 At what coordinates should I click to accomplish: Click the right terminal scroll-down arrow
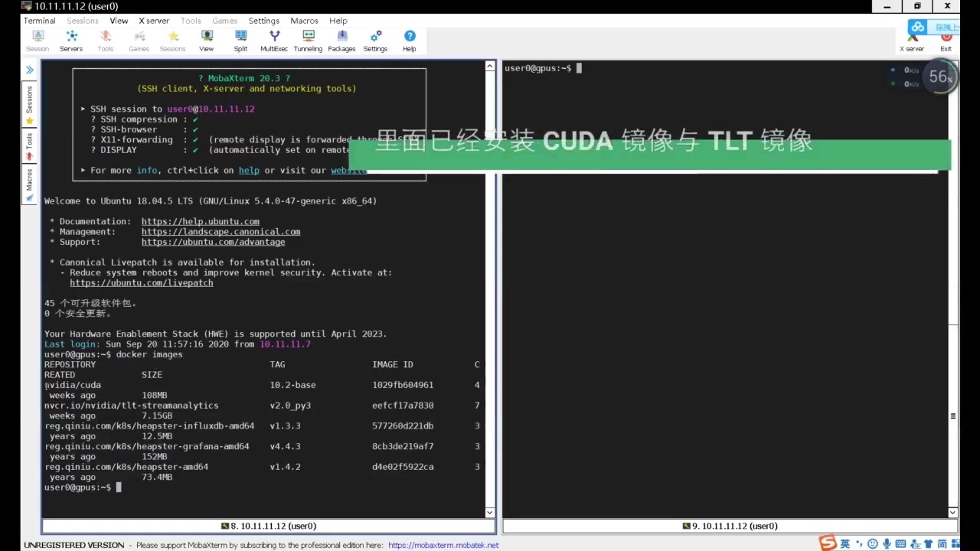pyautogui.click(x=953, y=513)
